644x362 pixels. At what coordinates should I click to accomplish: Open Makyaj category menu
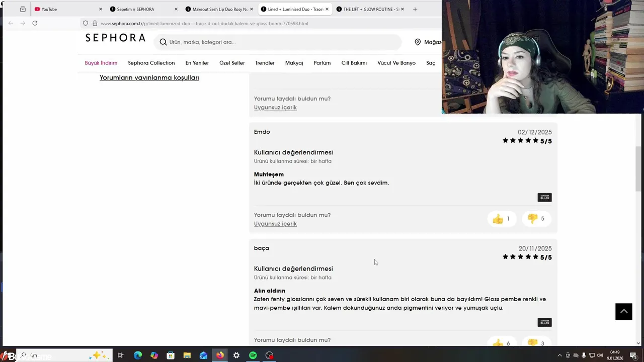(294, 63)
